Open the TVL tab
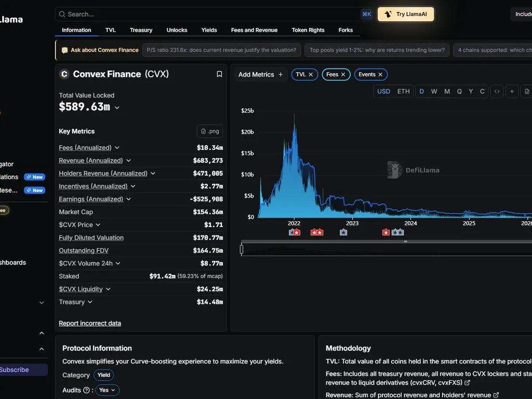Viewport: 532px width, 399px height. [110, 30]
